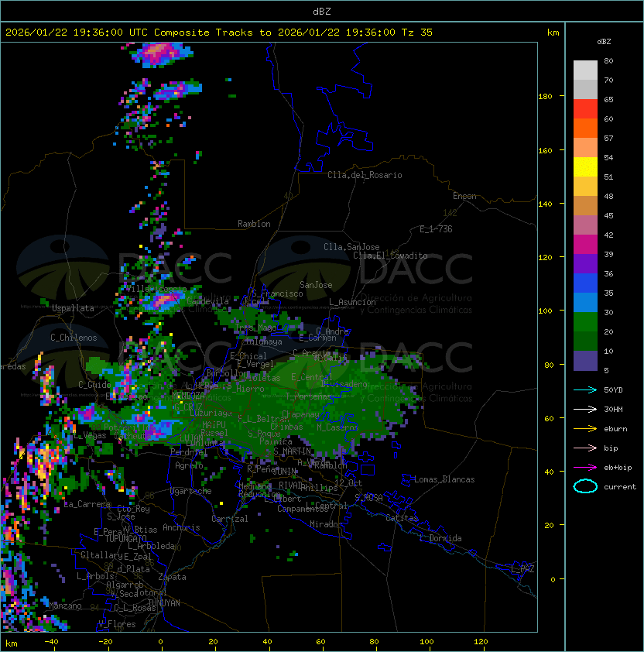
Task: Click the pink bip arrow in legend
Action: (x=585, y=448)
